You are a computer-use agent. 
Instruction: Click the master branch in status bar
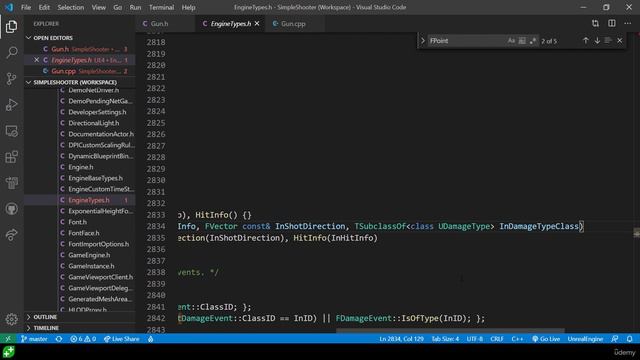pos(34,339)
